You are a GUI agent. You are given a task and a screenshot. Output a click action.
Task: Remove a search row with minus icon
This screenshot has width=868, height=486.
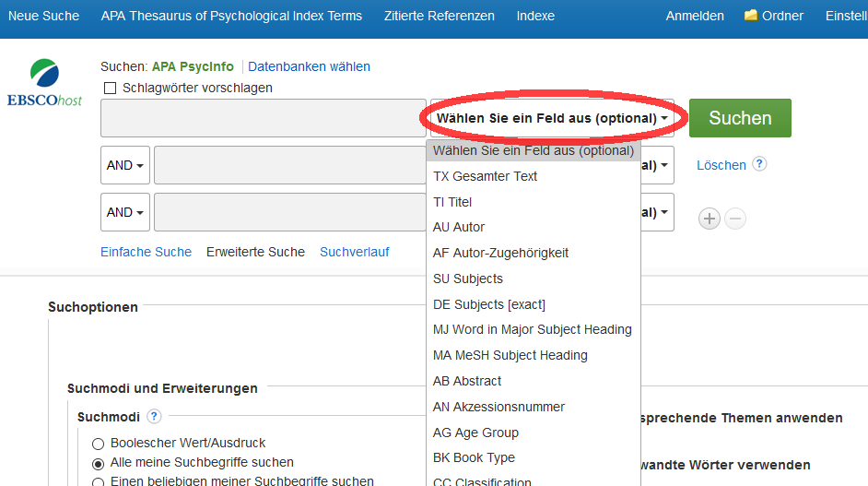click(x=735, y=219)
